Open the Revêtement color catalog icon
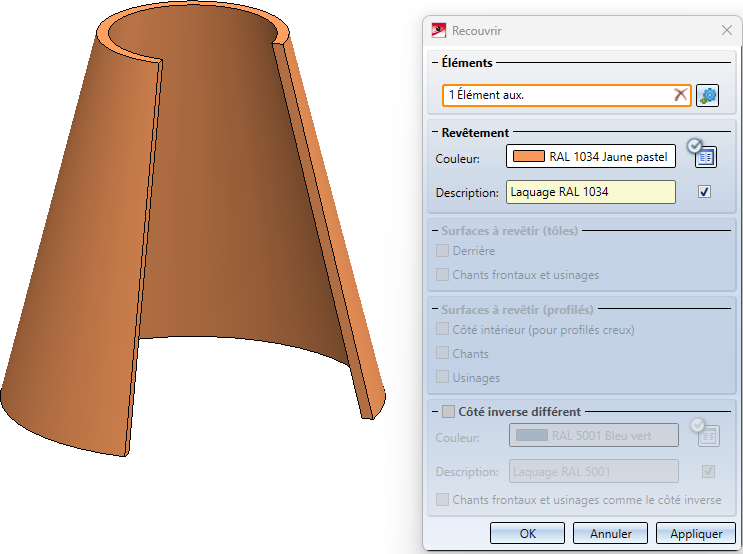This screenshot has height=554, width=743. [x=706, y=156]
